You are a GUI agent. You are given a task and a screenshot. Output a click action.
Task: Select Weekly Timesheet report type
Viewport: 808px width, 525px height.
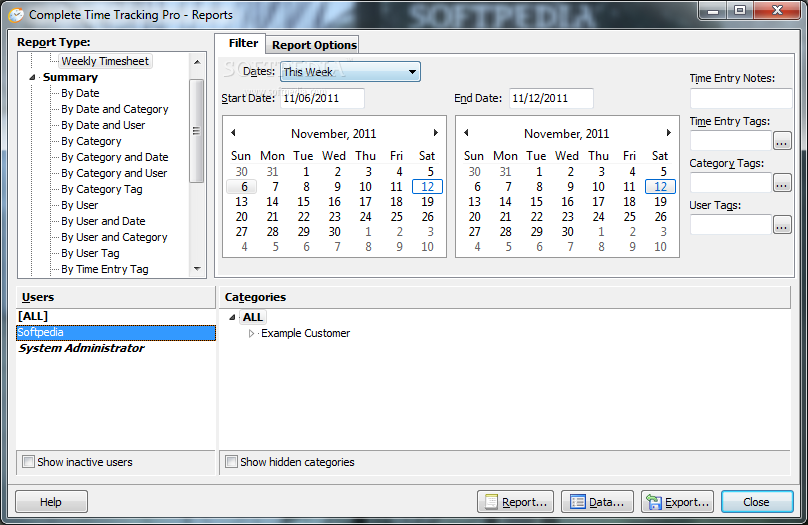coord(105,61)
